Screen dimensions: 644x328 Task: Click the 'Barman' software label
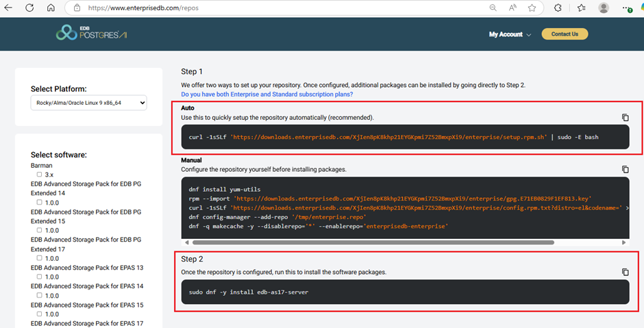click(x=42, y=166)
